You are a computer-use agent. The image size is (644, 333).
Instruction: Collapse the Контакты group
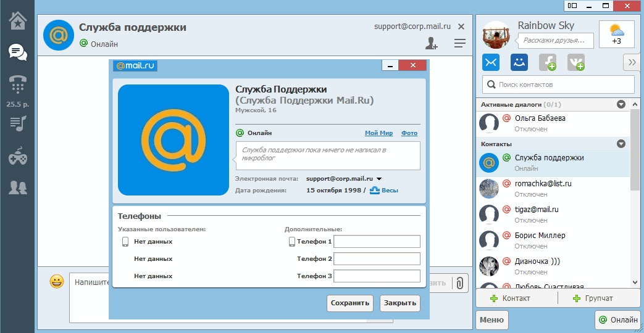point(621,144)
